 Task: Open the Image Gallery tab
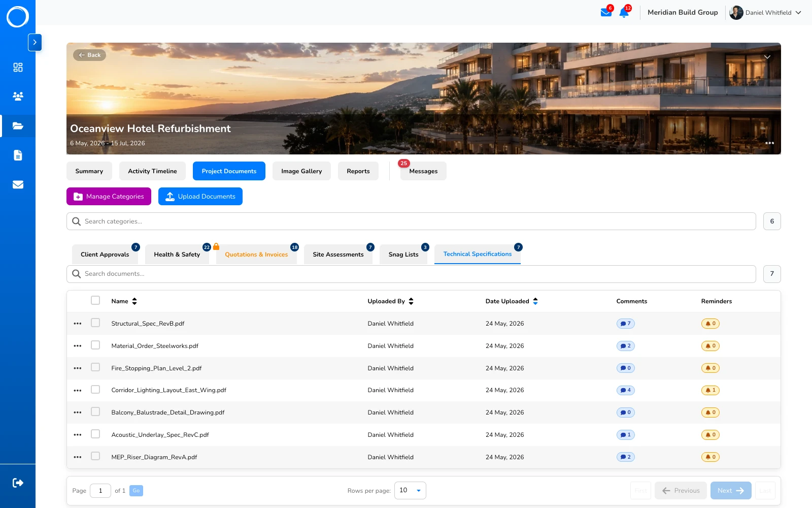pos(301,171)
